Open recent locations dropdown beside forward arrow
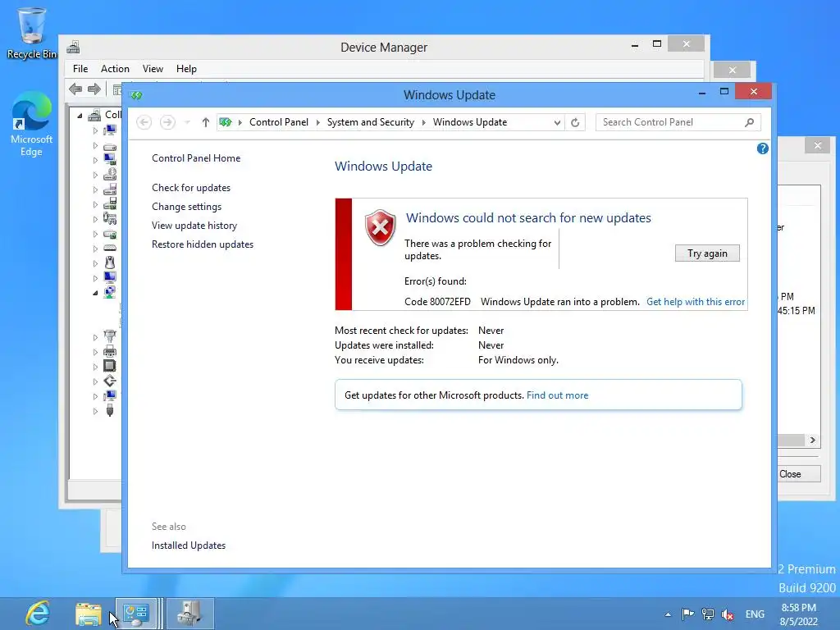 187,123
